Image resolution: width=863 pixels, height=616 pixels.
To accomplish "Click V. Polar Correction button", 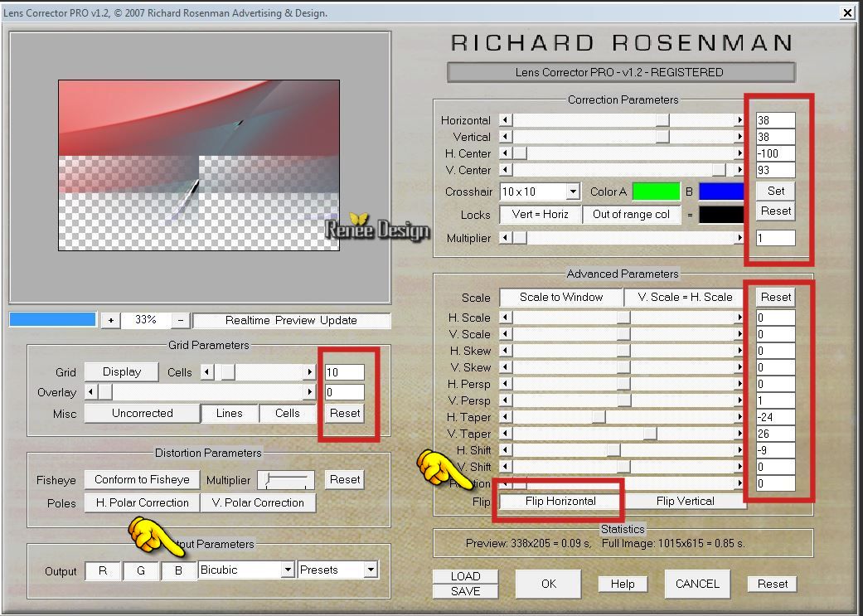I will [x=258, y=502].
